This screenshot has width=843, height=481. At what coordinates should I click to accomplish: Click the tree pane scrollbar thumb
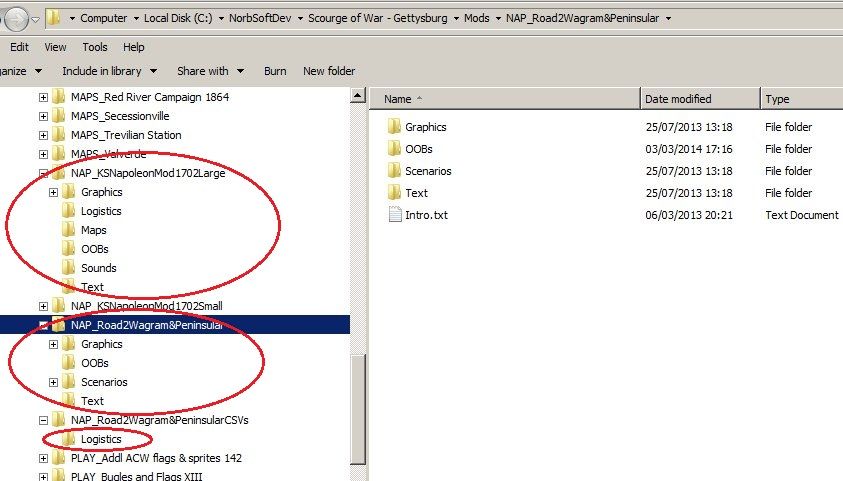click(x=358, y=409)
